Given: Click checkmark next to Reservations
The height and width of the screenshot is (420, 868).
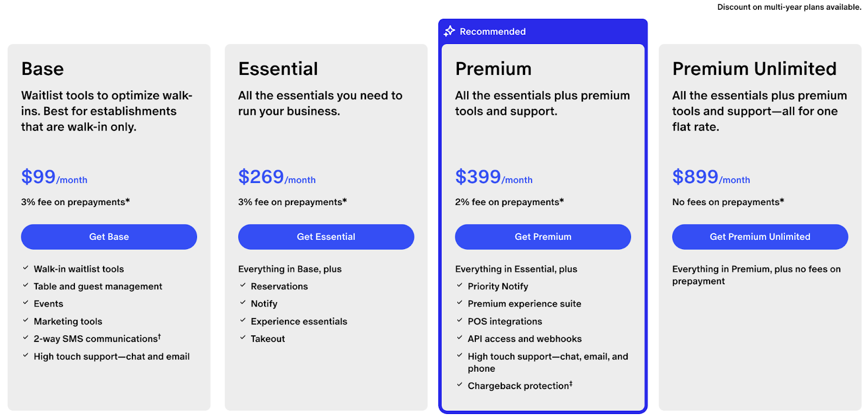Looking at the screenshot, I should [x=242, y=285].
